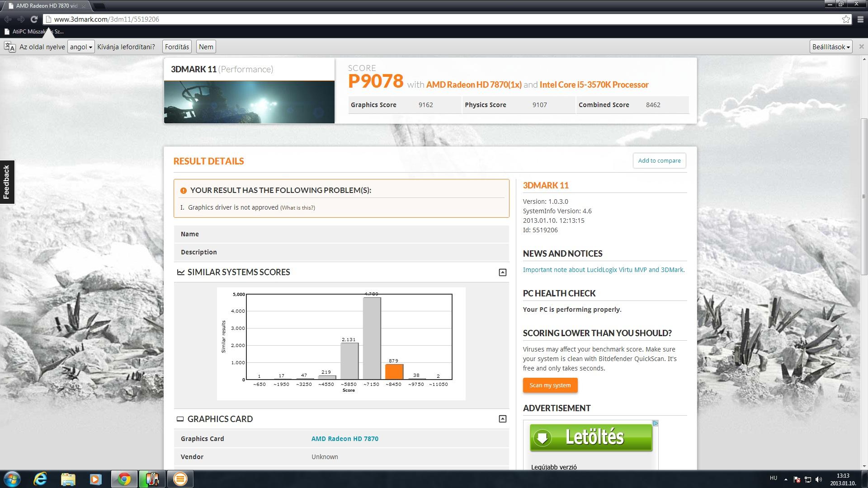
Task: Click the Graphics Score value 9162
Action: pos(425,105)
